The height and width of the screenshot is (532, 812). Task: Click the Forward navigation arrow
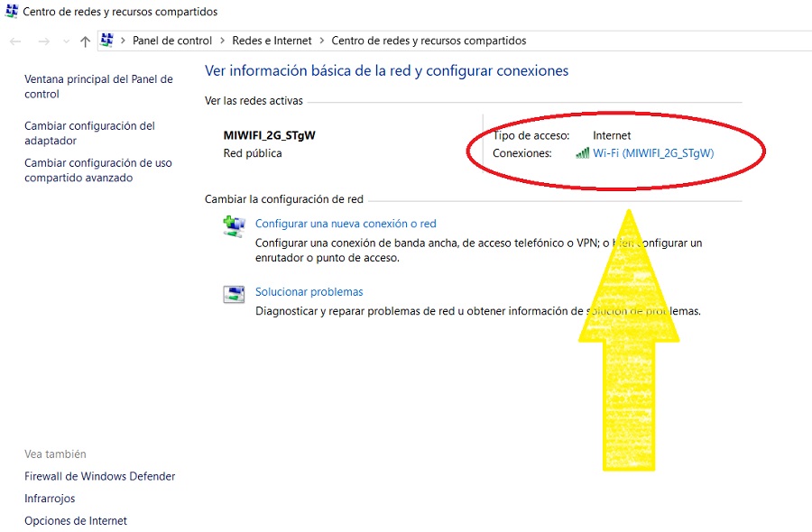43,41
